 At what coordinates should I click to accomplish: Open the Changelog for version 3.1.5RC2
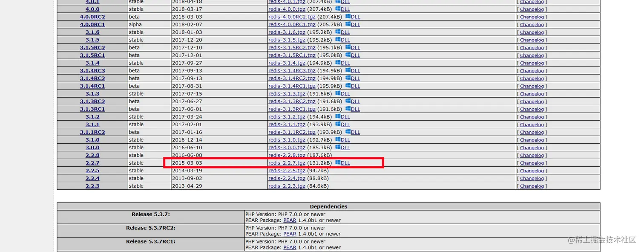(532, 47)
